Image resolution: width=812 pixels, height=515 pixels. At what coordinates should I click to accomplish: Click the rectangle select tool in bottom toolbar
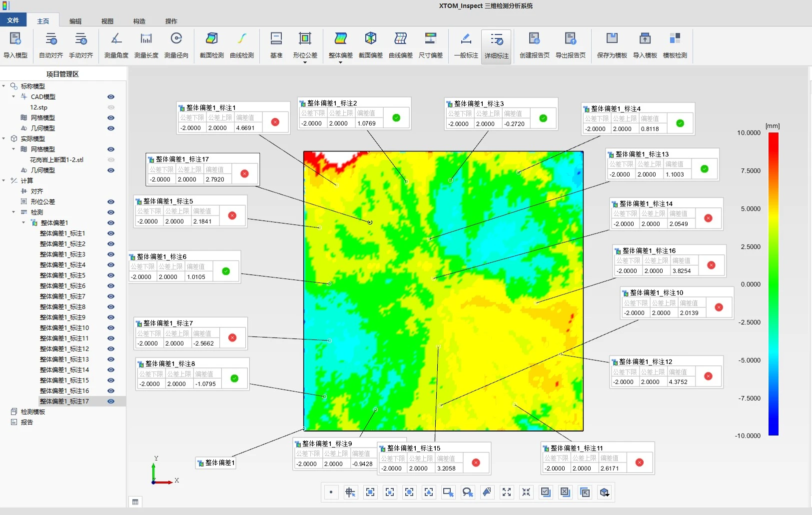448,492
